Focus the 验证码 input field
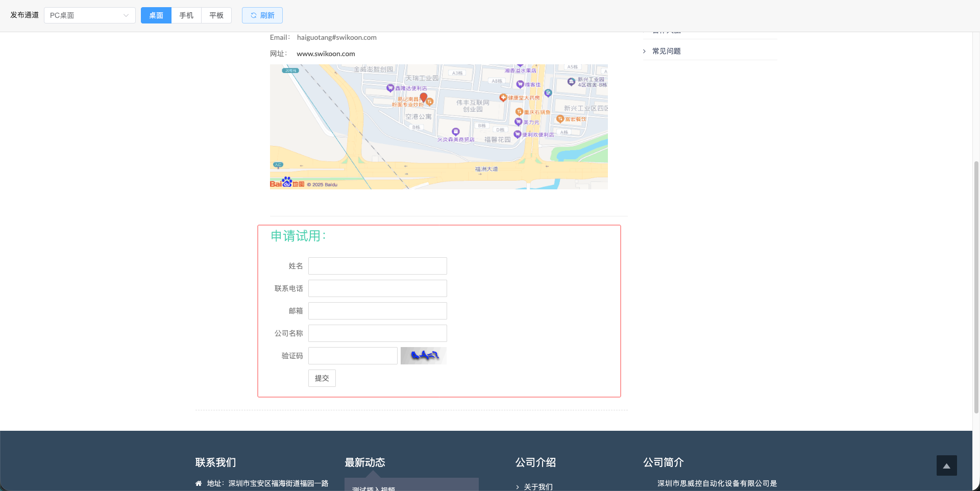 coord(353,356)
